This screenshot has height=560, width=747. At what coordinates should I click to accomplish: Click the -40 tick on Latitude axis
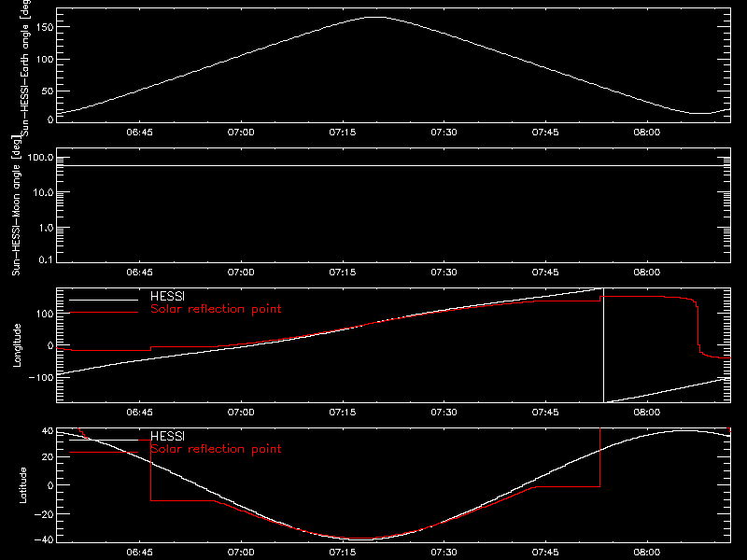(44, 540)
